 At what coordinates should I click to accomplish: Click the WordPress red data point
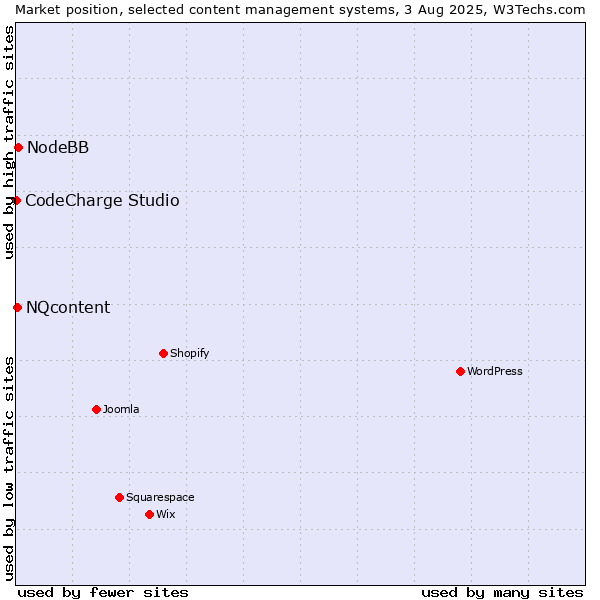click(x=460, y=372)
